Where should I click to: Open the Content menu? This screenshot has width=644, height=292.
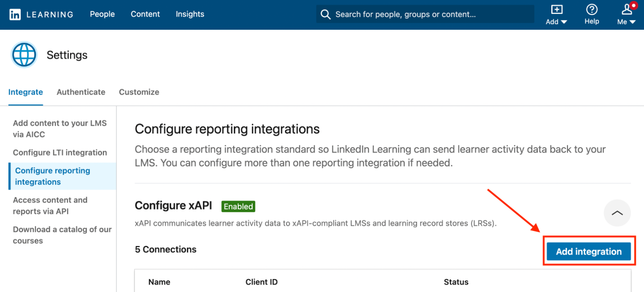[145, 14]
